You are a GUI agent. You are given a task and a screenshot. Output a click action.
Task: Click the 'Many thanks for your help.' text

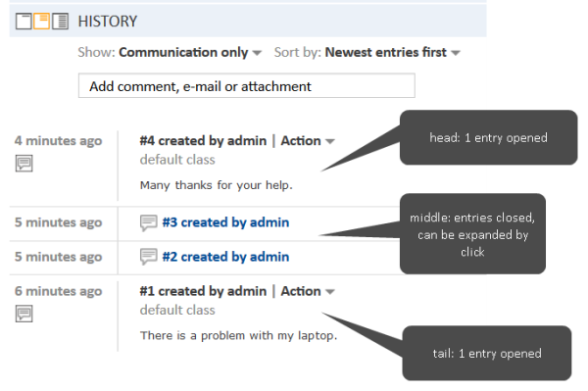point(216,185)
